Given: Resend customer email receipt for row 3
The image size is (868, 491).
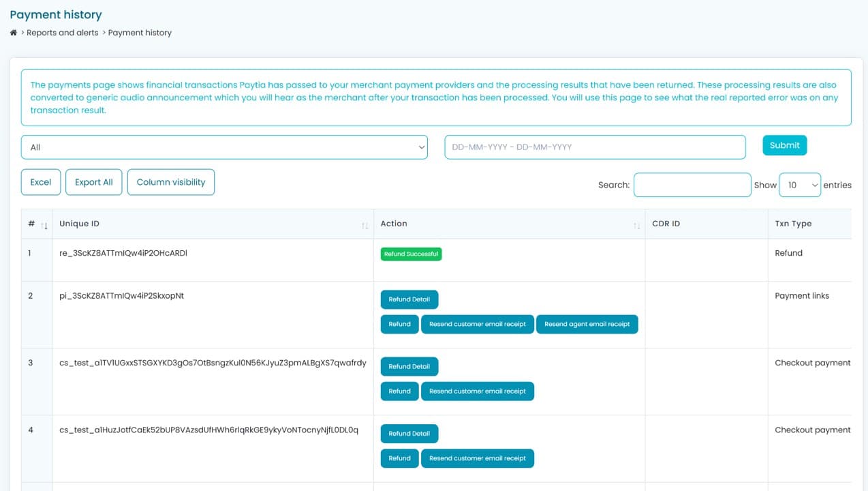Looking at the screenshot, I should 478,391.
